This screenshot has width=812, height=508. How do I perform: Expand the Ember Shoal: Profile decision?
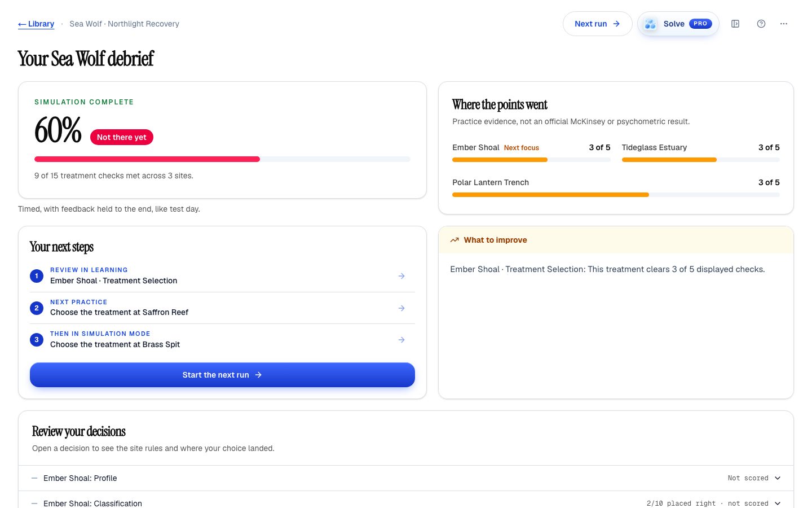tap(406, 478)
